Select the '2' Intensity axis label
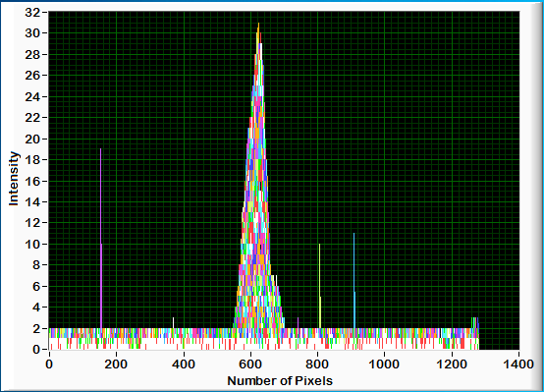The height and width of the screenshot is (392, 544). [x=35, y=328]
